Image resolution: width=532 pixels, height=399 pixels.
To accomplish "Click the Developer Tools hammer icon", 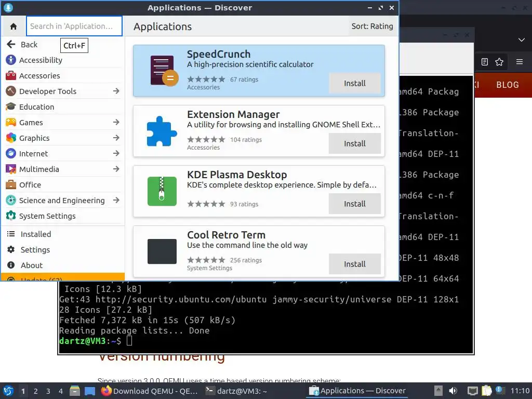I will [x=11, y=91].
